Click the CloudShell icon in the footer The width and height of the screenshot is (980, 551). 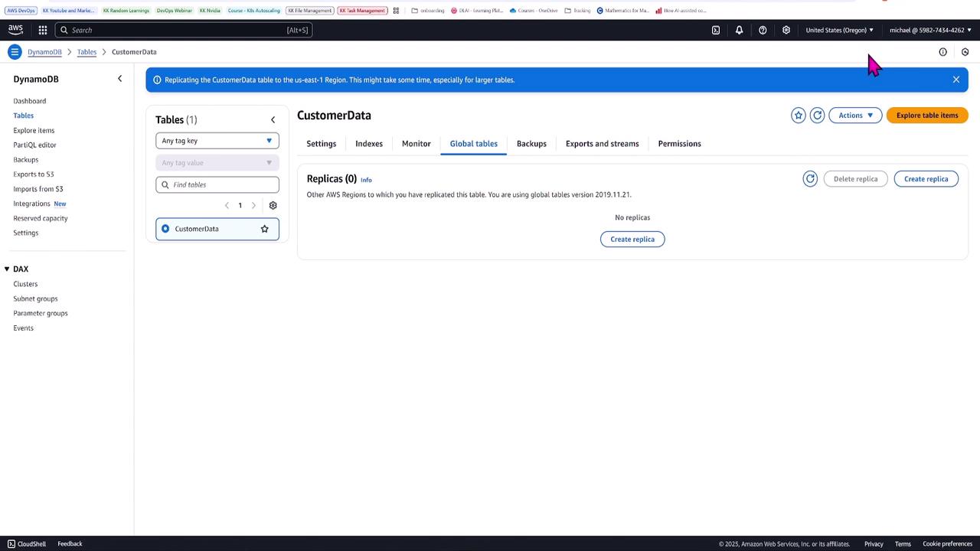11,544
